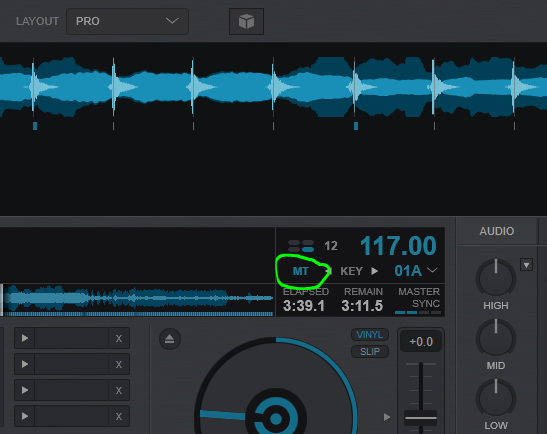The height and width of the screenshot is (434, 547).
Task: Enable SLIP mode
Action: click(x=369, y=351)
